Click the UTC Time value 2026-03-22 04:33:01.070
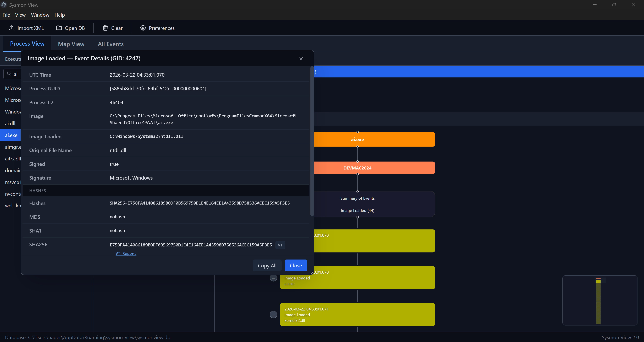 (x=137, y=75)
